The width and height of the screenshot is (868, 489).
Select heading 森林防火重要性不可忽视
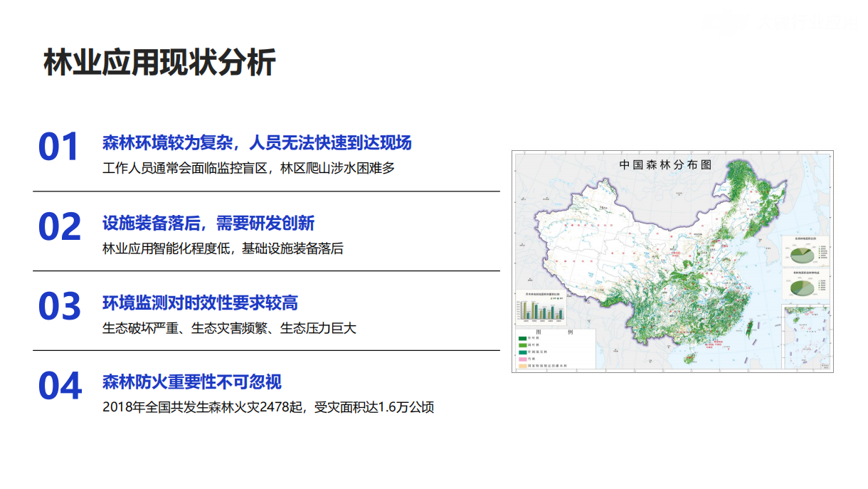(x=192, y=382)
